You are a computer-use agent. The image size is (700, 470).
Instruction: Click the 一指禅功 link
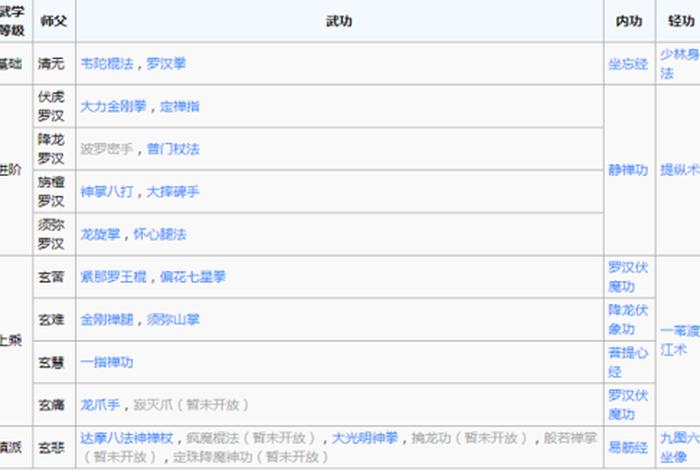point(107,362)
